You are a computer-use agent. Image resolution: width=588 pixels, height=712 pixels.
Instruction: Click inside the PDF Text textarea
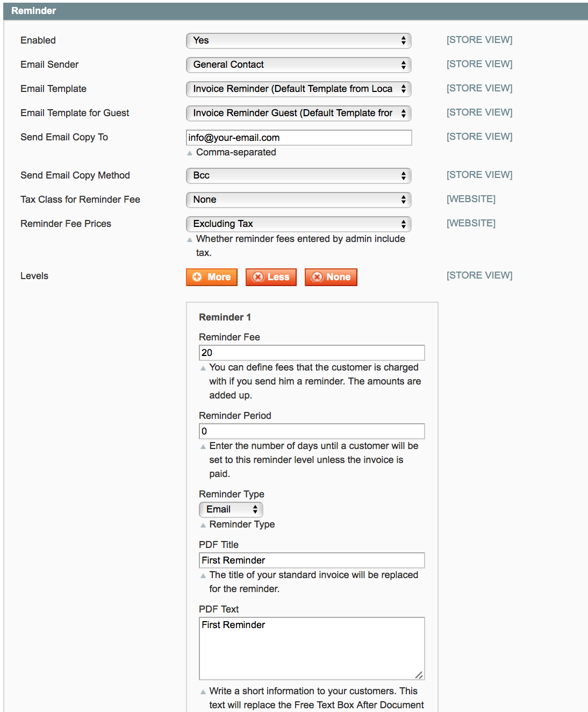(x=312, y=649)
